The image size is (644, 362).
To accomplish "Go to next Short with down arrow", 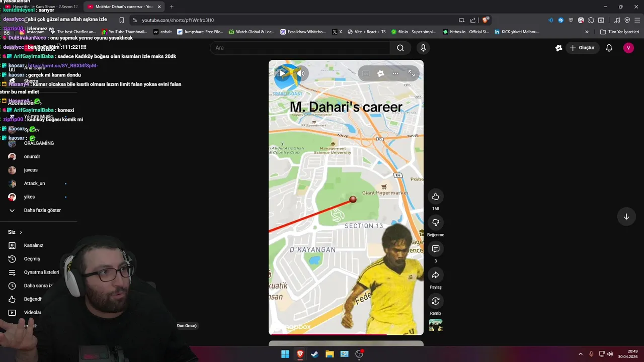I will [x=626, y=217].
